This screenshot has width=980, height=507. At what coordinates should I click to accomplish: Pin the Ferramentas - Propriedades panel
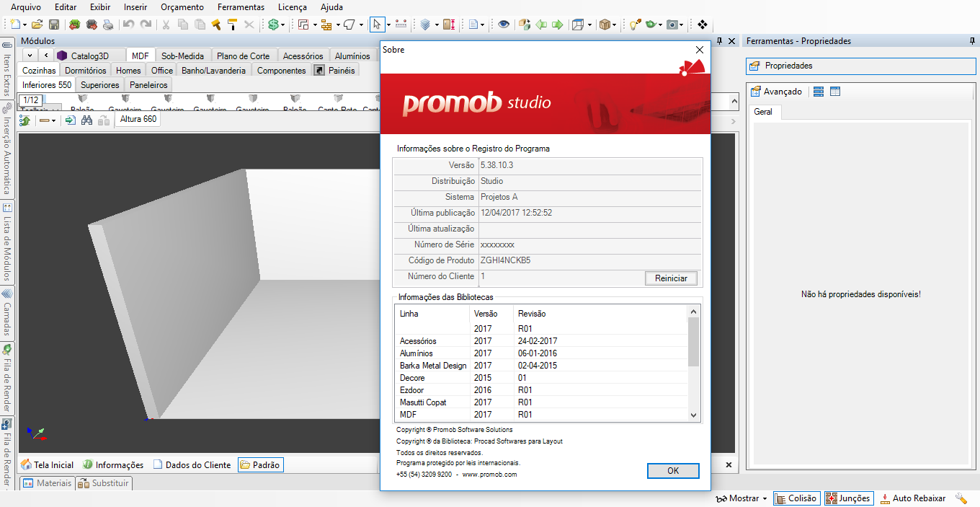click(x=972, y=41)
